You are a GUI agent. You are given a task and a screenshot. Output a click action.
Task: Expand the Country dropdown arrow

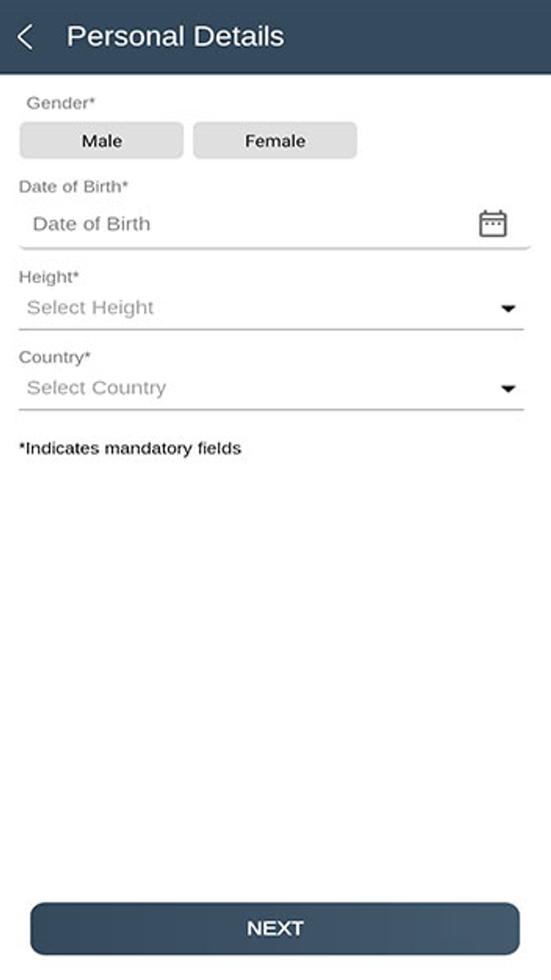coord(508,389)
